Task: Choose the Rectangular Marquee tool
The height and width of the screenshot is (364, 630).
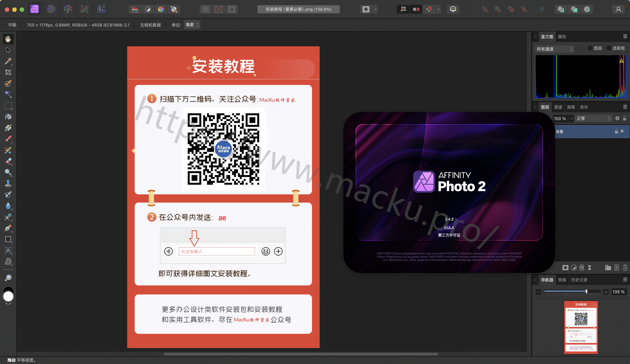Action: point(8,106)
